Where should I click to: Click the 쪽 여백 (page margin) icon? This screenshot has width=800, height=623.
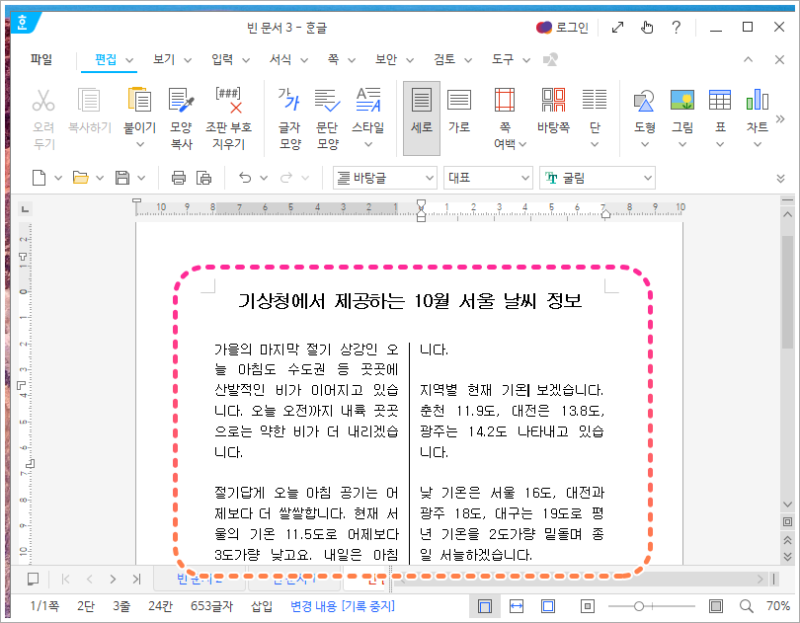(505, 100)
